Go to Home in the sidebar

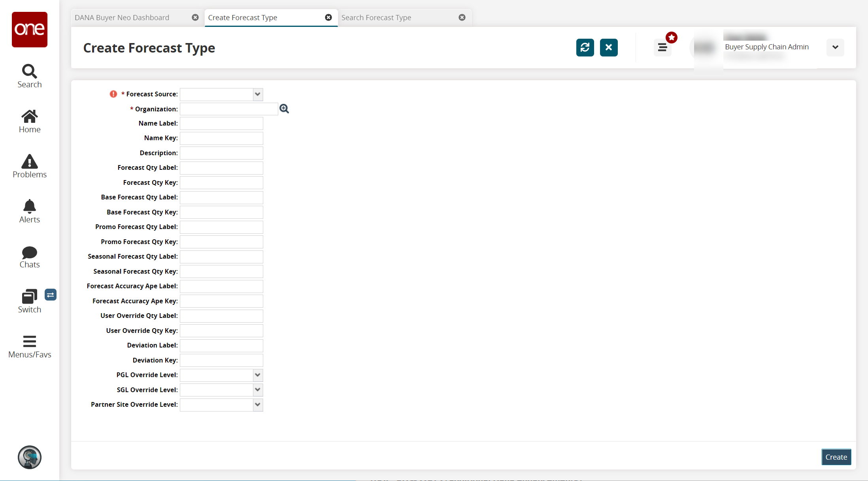(29, 116)
